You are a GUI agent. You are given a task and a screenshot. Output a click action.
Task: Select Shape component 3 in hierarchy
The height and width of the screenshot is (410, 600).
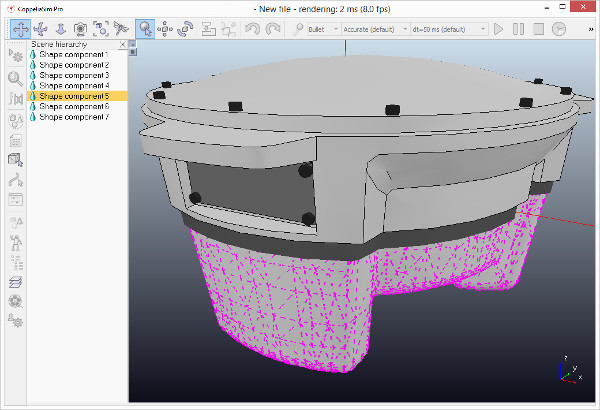coord(74,75)
